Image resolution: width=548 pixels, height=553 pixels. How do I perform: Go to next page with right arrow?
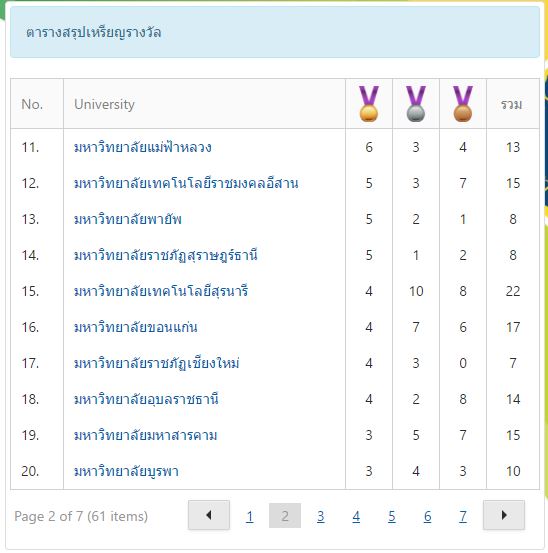click(504, 515)
